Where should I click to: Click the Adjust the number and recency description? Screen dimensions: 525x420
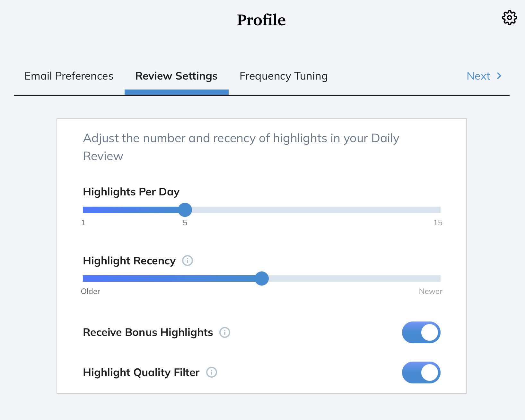241,147
